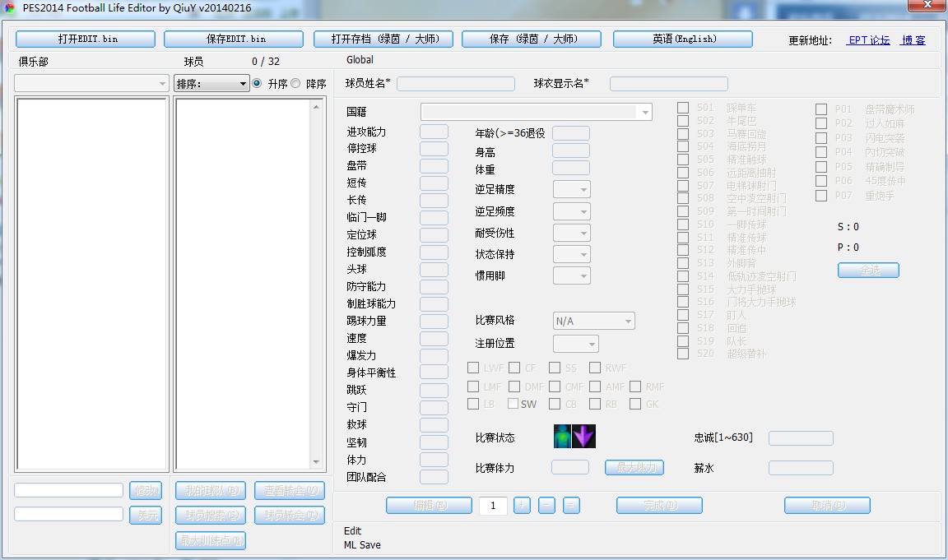Click 保存 (绿茵 / 大师) button
948x560 pixels.
(x=532, y=39)
